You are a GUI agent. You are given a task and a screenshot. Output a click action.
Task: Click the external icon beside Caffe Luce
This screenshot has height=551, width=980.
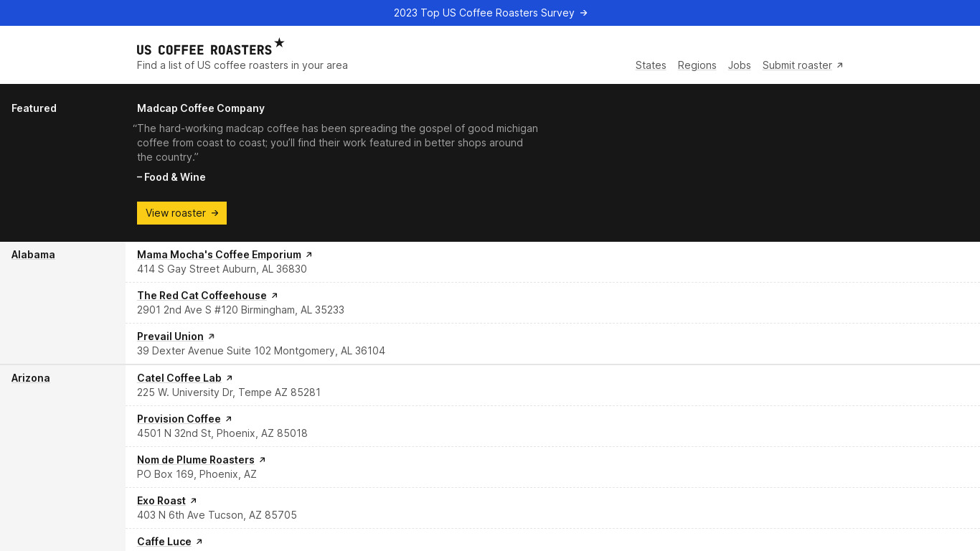click(x=199, y=542)
